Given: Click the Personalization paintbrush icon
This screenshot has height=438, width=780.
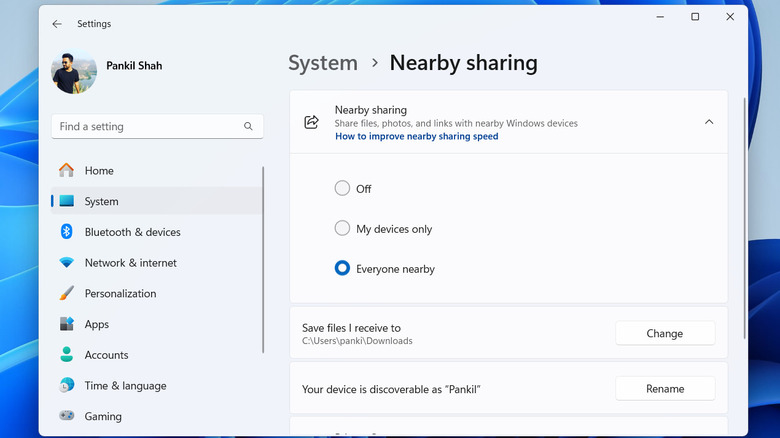Looking at the screenshot, I should pos(66,294).
